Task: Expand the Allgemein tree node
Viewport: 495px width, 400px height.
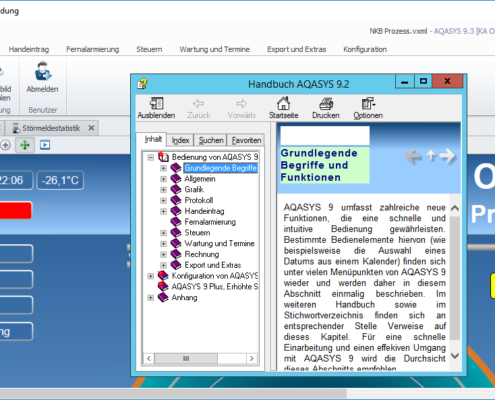Action: point(163,179)
